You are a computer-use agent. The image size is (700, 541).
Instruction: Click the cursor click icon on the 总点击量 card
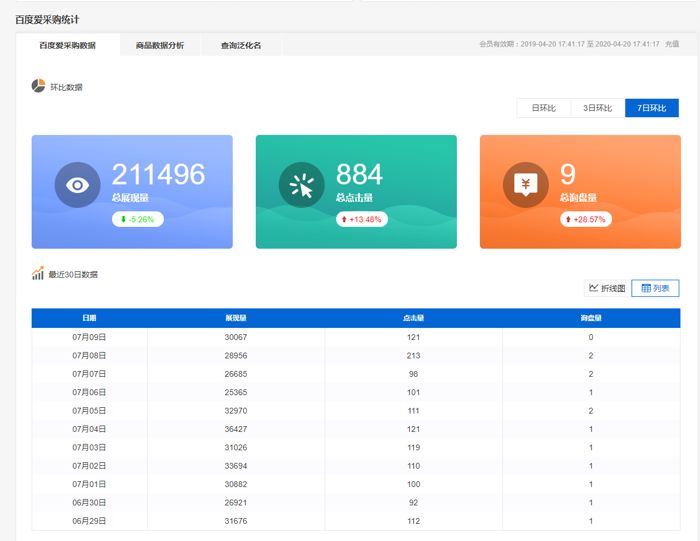coord(302,185)
